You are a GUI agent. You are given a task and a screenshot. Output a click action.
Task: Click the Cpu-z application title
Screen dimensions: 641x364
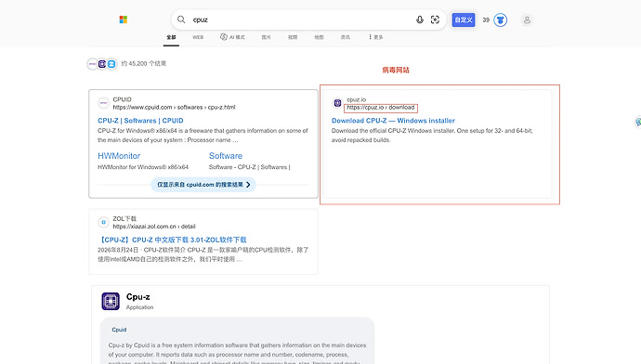[x=137, y=296]
